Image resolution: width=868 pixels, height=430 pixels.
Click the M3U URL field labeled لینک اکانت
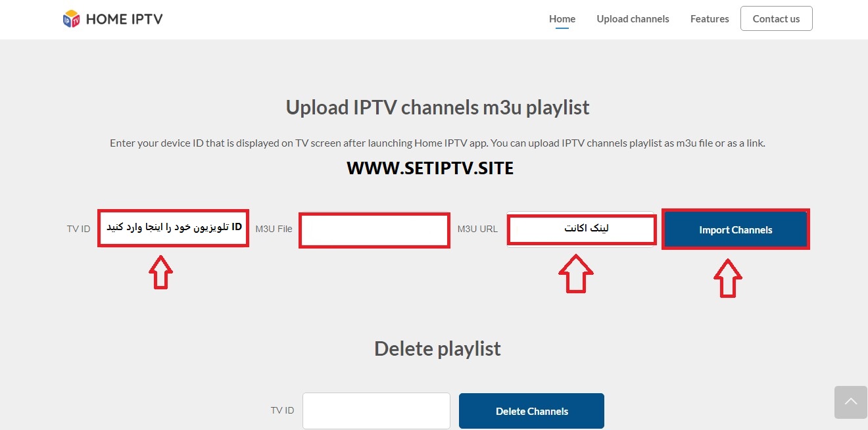[581, 229]
